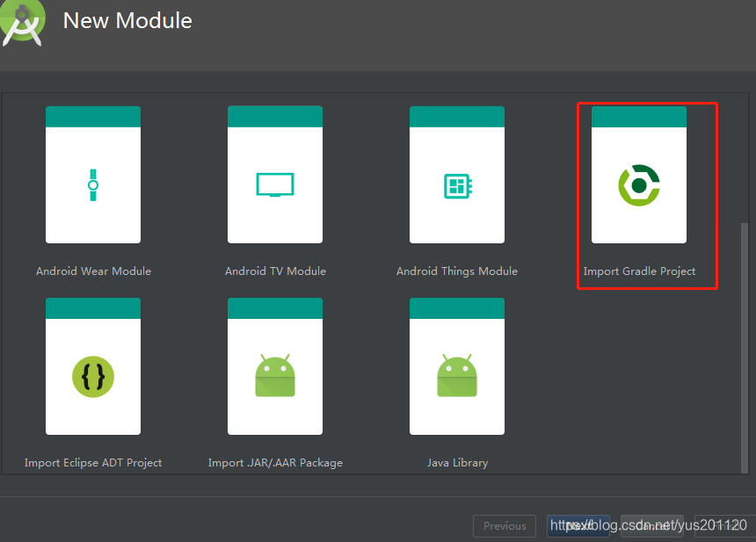
Task: Select the Import Gradle Project icon
Action: [x=639, y=185]
